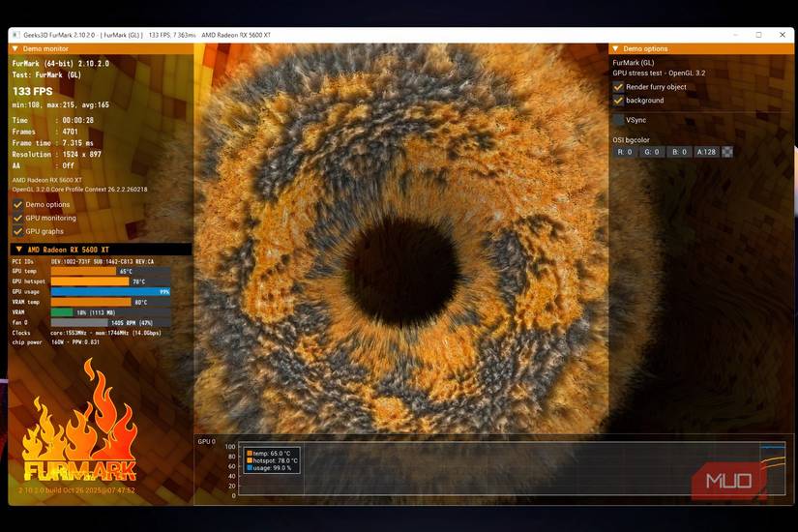The height and width of the screenshot is (532, 798).
Task: Collapse the AMD Radeon RX 5600 XT section
Action: click(x=18, y=250)
